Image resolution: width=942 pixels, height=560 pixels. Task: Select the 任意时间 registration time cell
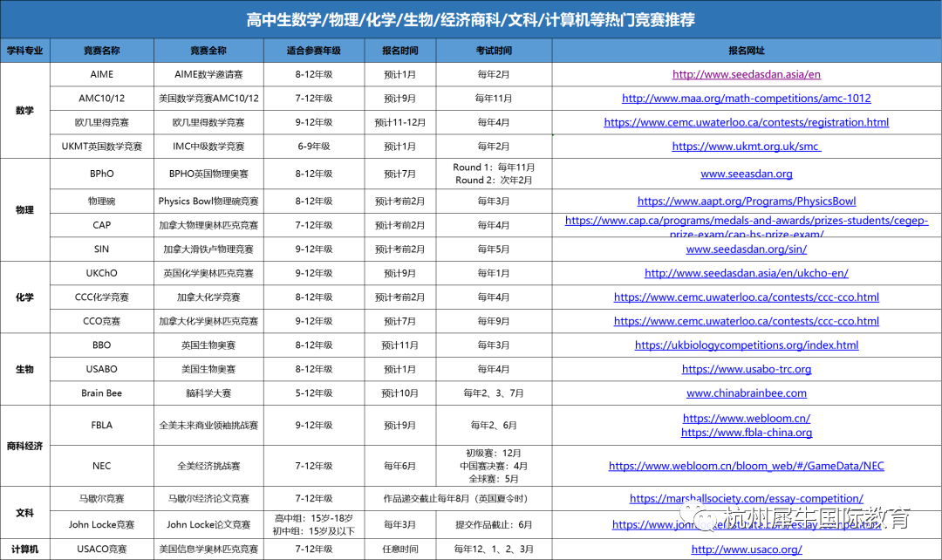tap(400, 550)
